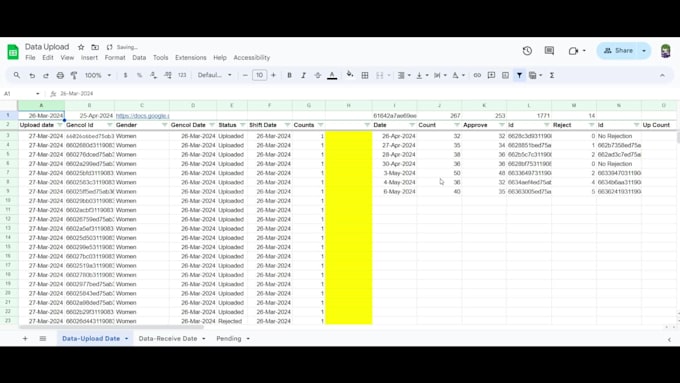Image resolution: width=680 pixels, height=383 pixels.
Task: Open Data-Upload Date tab menu arrow
Action: 126,339
